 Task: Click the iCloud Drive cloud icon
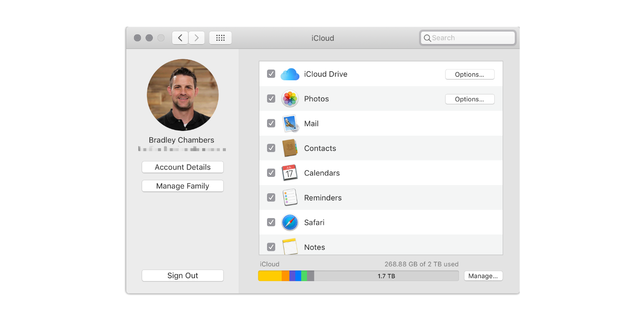pyautogui.click(x=290, y=74)
